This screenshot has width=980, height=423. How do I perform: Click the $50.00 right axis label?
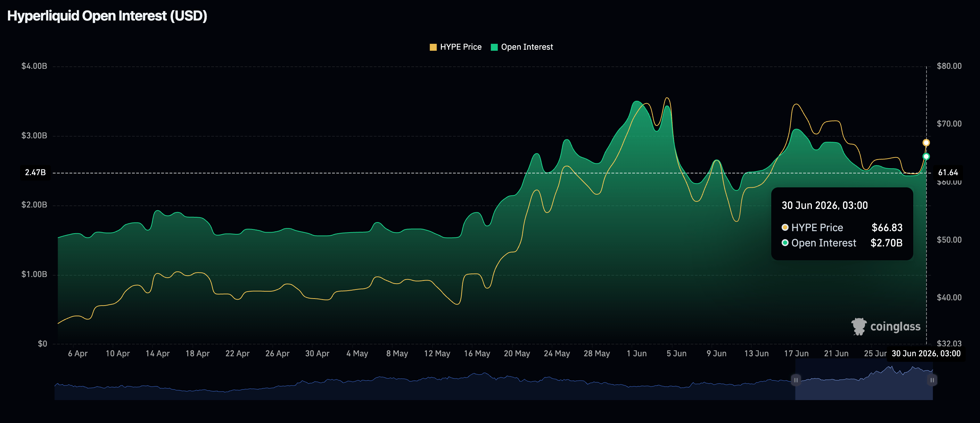(949, 240)
